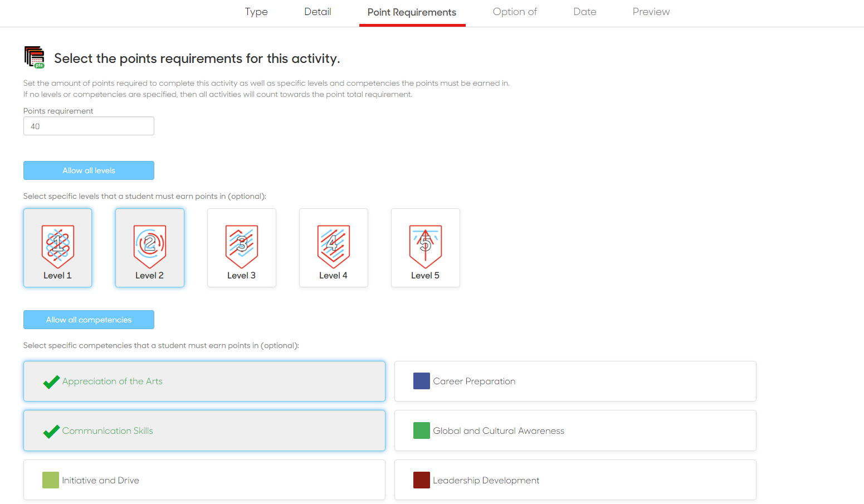Select the Level 2 badge icon
Viewport: 864px width, 504px height.
point(150,246)
